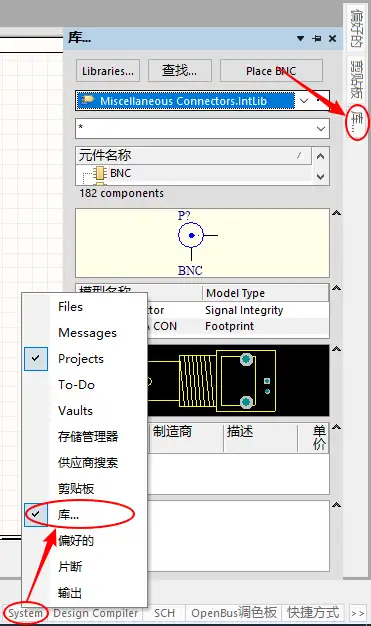371x626 pixels.
Task: Close the 库... panel
Action: tap(332, 38)
